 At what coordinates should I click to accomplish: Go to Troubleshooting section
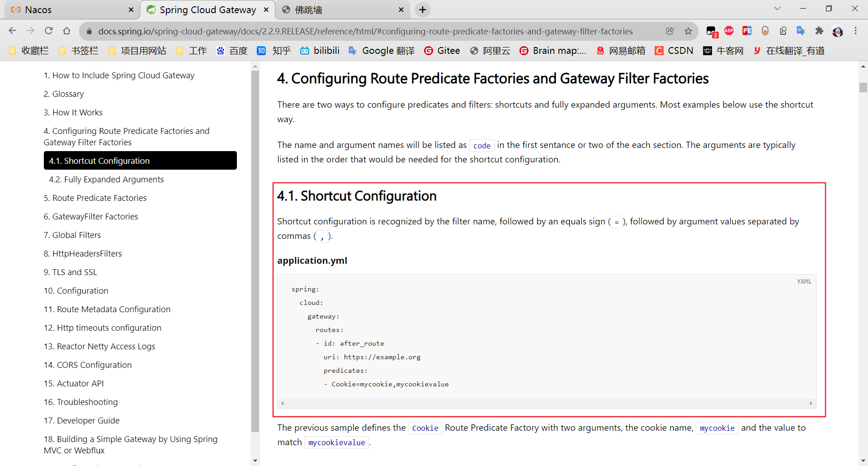coord(81,402)
